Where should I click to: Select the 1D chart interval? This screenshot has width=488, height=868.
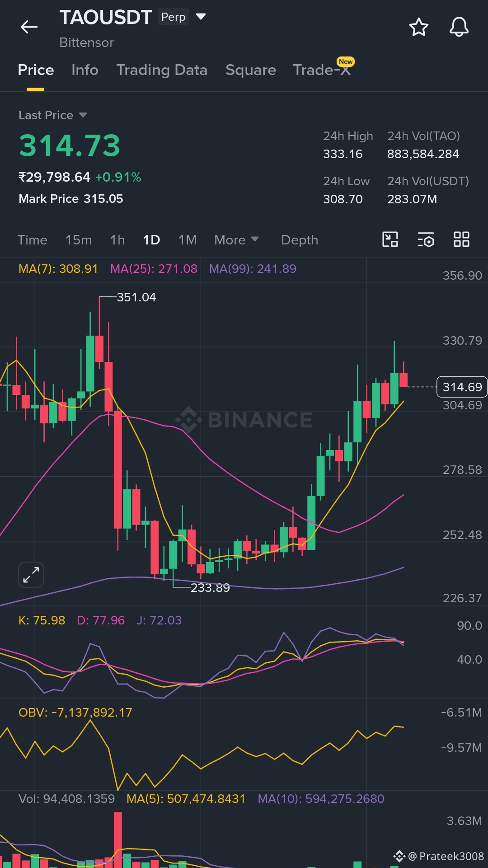click(x=151, y=240)
